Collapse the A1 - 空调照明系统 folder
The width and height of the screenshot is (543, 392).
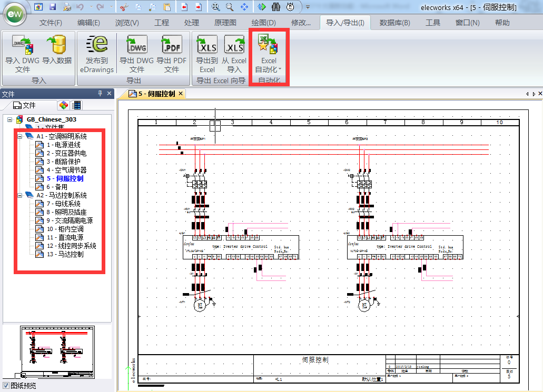click(x=19, y=136)
